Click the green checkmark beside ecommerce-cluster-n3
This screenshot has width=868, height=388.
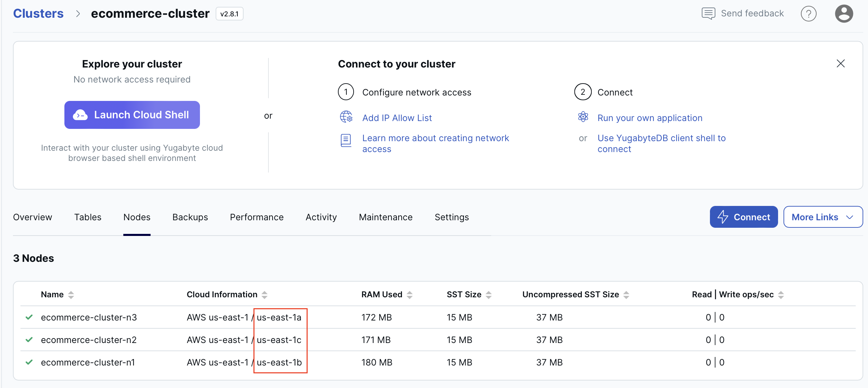click(x=29, y=317)
